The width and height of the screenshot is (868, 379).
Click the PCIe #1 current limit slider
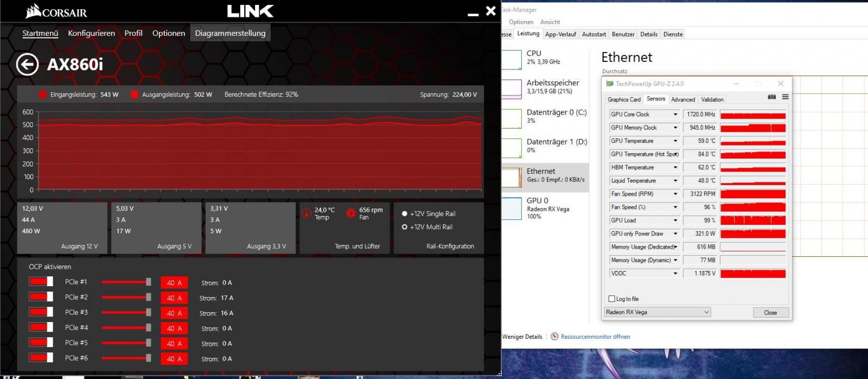click(x=126, y=282)
